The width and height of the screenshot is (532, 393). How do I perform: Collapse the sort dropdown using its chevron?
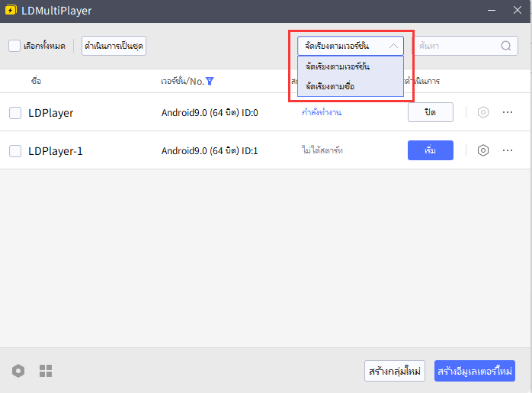coord(393,46)
